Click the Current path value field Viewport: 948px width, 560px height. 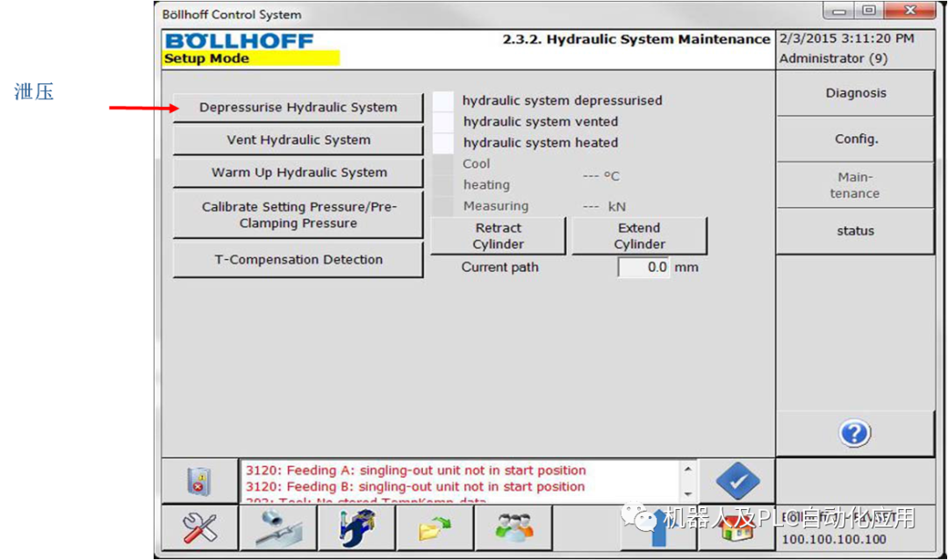click(643, 268)
